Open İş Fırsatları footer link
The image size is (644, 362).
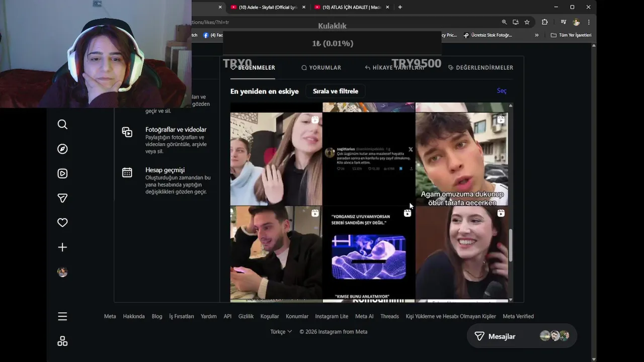pyautogui.click(x=182, y=316)
